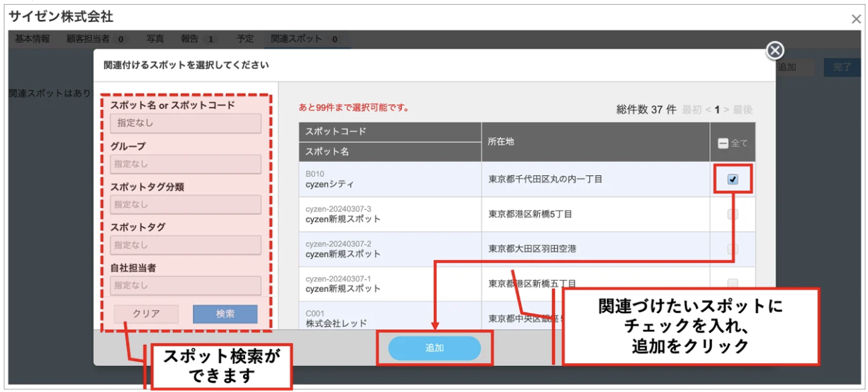Close the サイゼン株式会社 window

(x=856, y=19)
